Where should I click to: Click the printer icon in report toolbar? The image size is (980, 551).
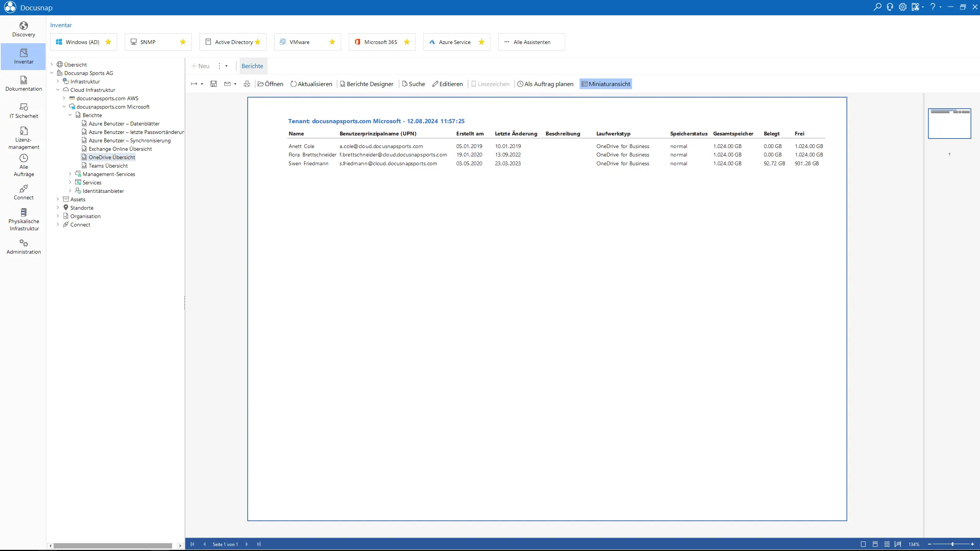coord(247,84)
